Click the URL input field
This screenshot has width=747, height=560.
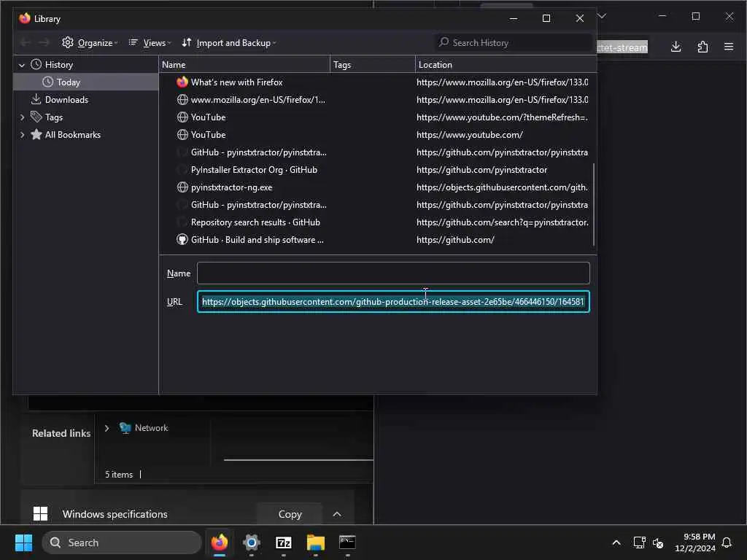coord(393,302)
